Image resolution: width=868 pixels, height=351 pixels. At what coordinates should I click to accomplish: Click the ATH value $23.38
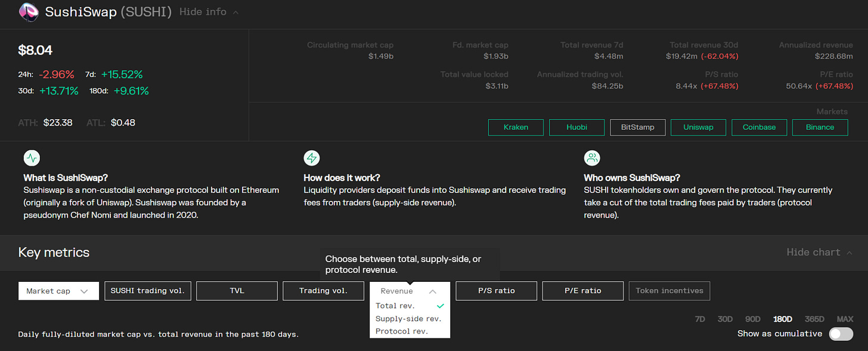point(58,123)
